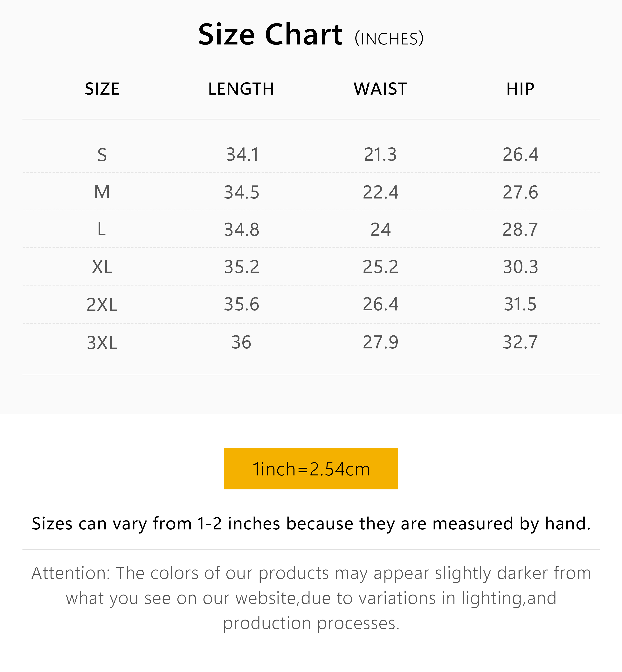
Task: Click the measured by hand notice
Action: tap(311, 524)
